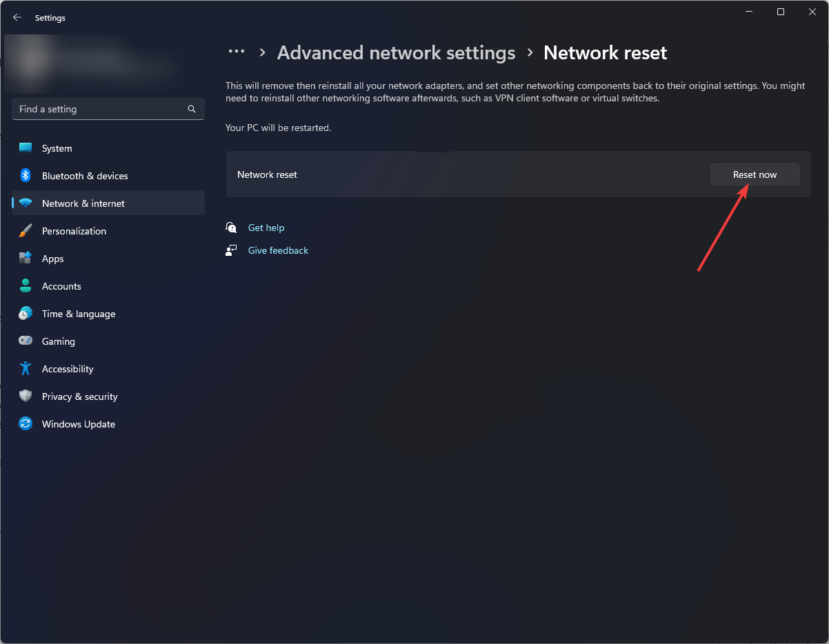Select the Bluetooth & devices icon

tap(25, 175)
